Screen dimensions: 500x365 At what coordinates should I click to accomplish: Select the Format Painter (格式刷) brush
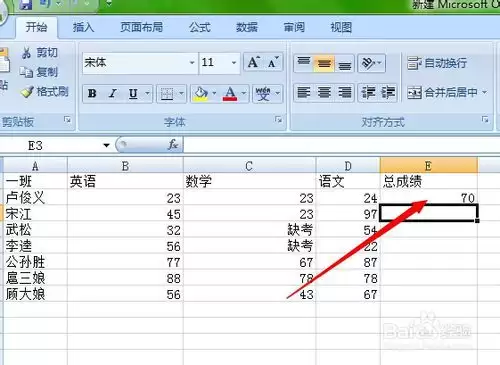pos(27,91)
